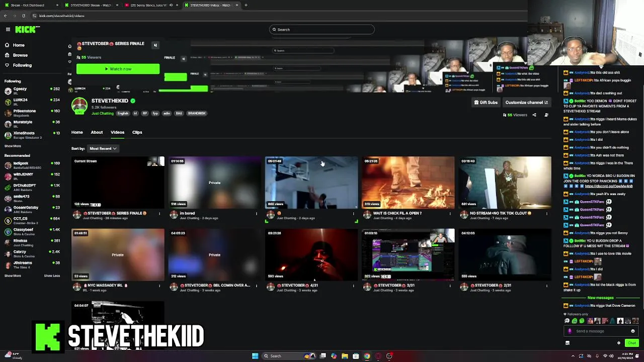644x362 pixels.
Task: Open the shop icon below the chat input
Action: click(568, 343)
